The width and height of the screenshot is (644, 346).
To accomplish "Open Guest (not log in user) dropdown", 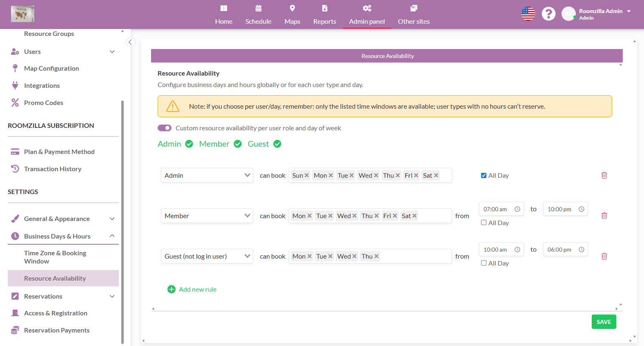I will tap(207, 256).
